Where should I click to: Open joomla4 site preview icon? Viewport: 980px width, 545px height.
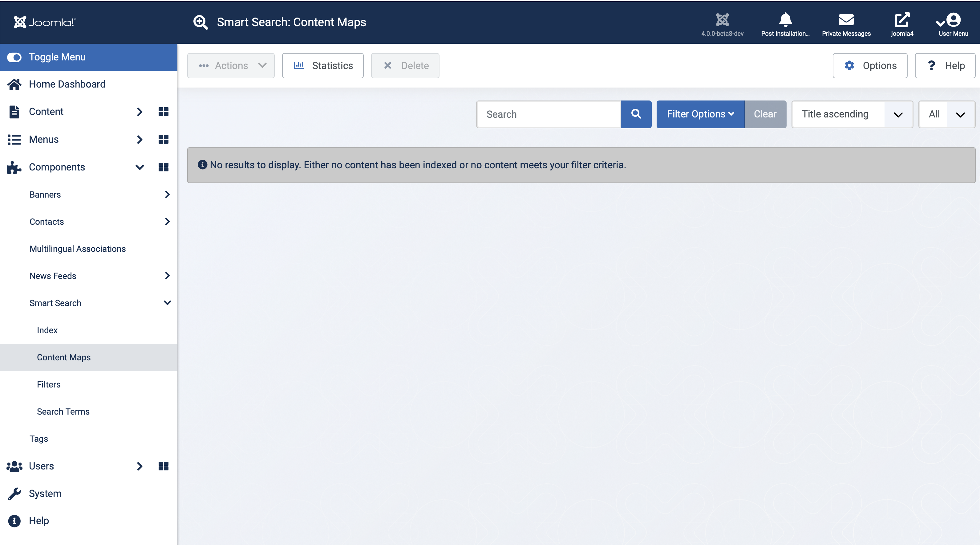(902, 20)
